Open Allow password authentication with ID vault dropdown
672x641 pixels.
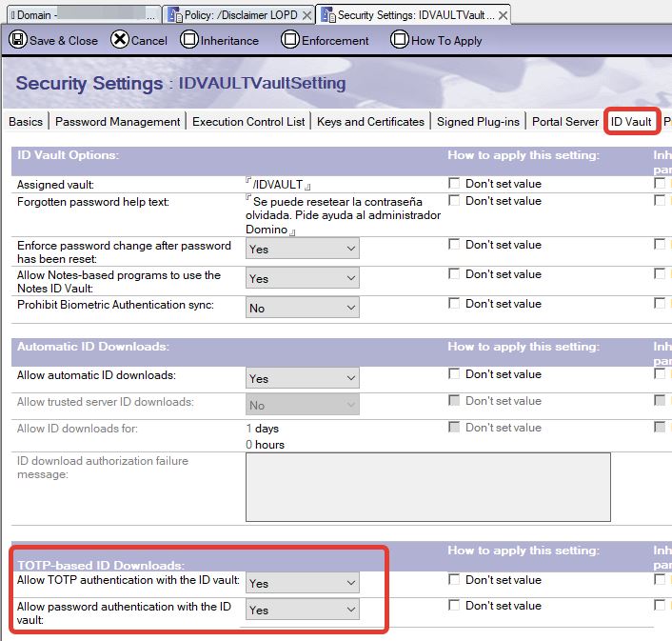(302, 610)
